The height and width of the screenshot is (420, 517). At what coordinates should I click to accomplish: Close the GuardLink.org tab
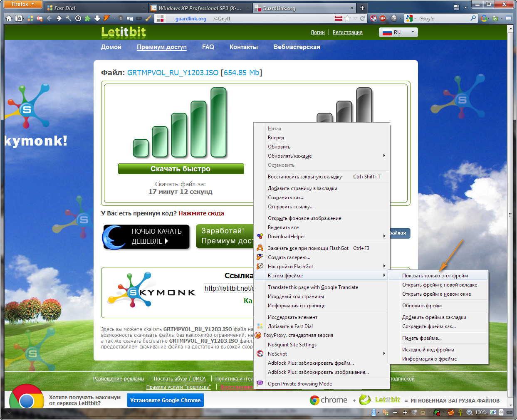(x=352, y=8)
